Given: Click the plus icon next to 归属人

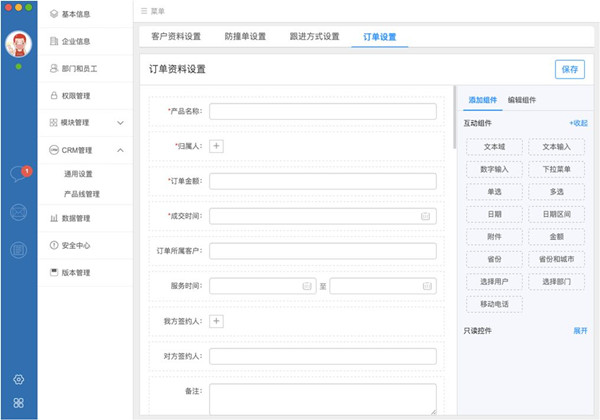Looking at the screenshot, I should [217, 146].
